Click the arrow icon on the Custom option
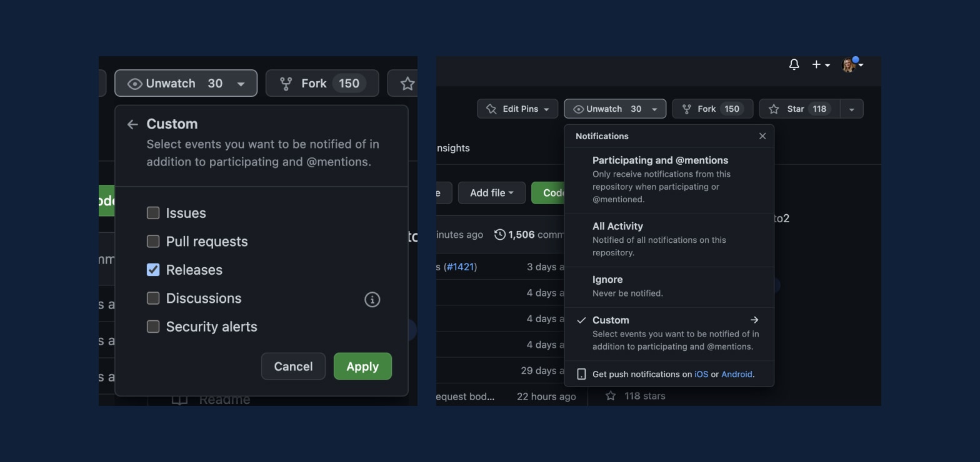980x462 pixels. click(x=754, y=320)
